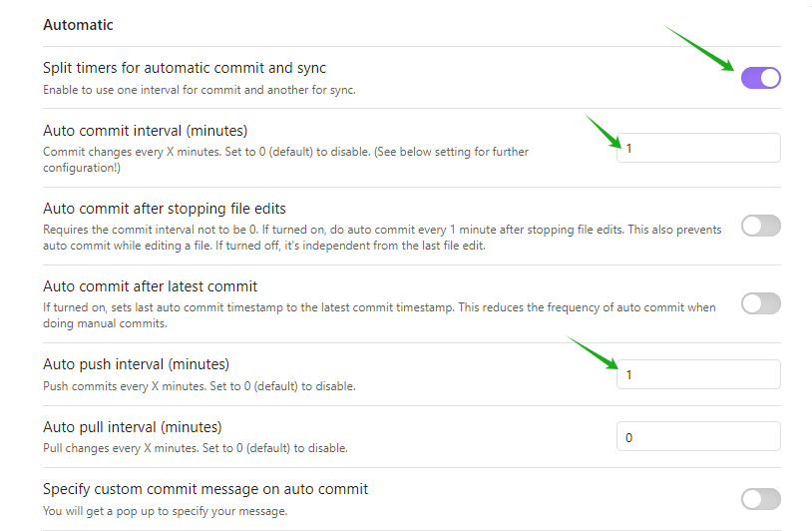Image resolution: width=812 pixels, height=531 pixels.
Task: Enable custom commit message on auto commit
Action: click(760, 499)
